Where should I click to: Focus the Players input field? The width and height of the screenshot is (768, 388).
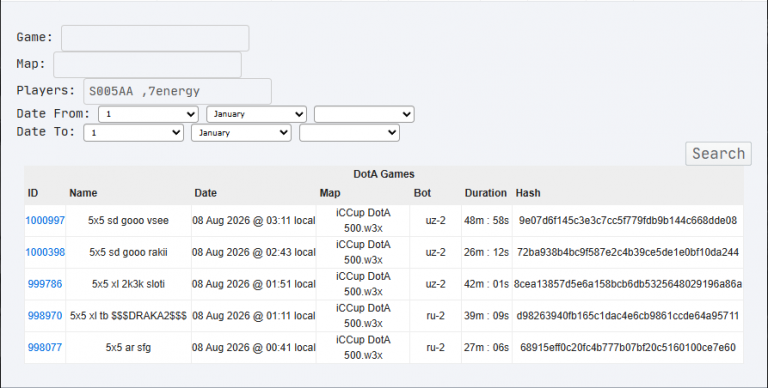point(177,91)
